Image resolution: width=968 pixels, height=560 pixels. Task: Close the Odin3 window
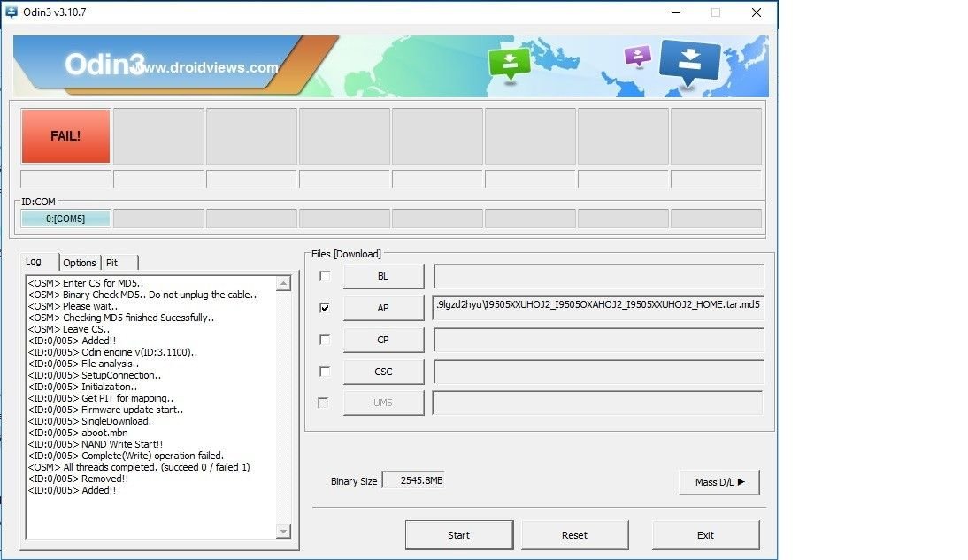757,12
